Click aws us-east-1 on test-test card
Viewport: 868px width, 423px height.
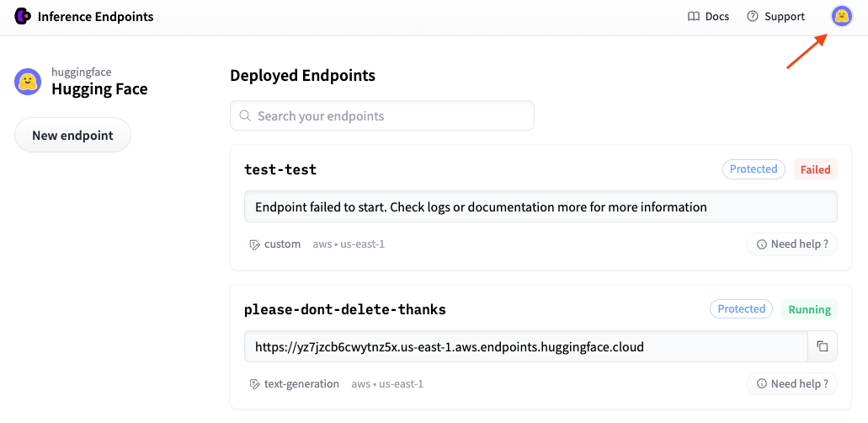point(349,244)
